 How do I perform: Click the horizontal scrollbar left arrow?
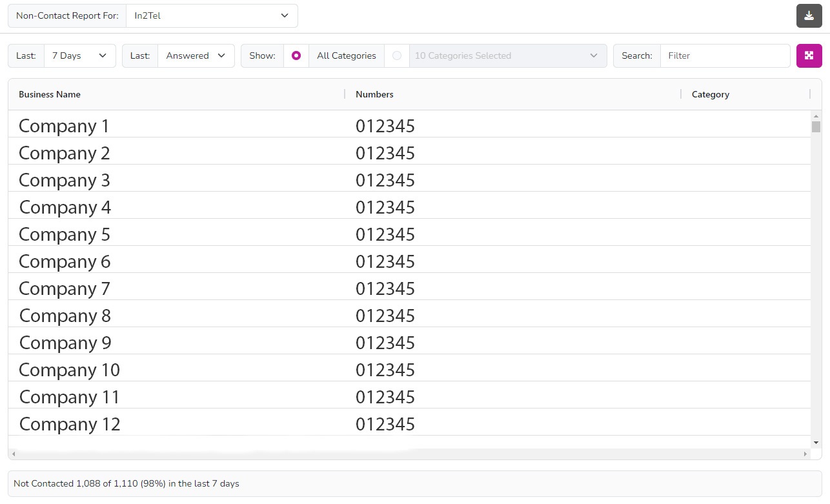[x=14, y=454]
